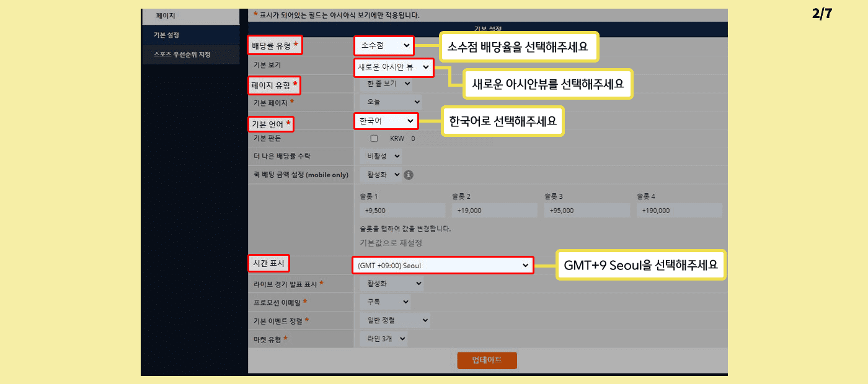Expand the 페이지 유형 dropdown
The height and width of the screenshot is (384, 868).
point(385,83)
